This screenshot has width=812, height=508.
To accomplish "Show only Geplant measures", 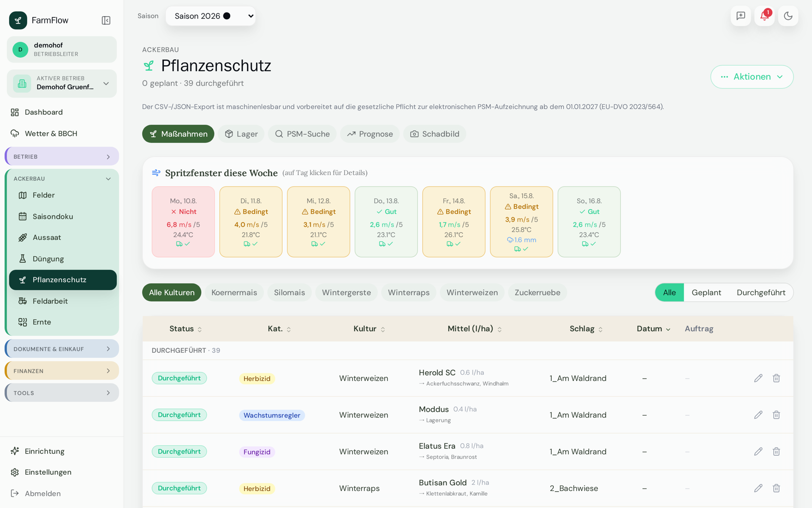I will (706, 292).
